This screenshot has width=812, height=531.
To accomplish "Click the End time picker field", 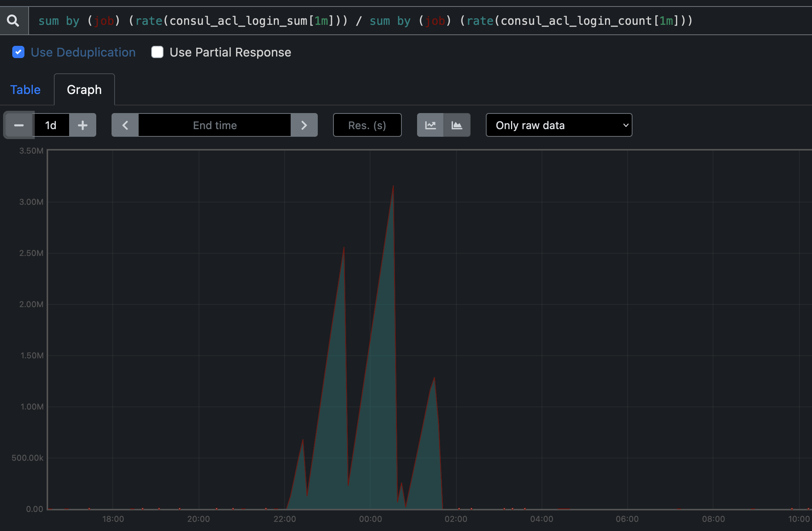I will tap(214, 125).
